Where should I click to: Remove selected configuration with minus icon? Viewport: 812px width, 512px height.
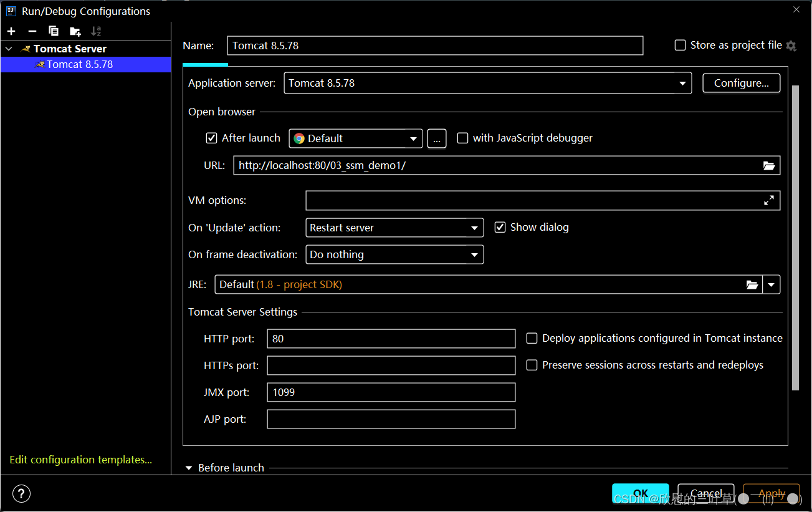click(x=32, y=31)
